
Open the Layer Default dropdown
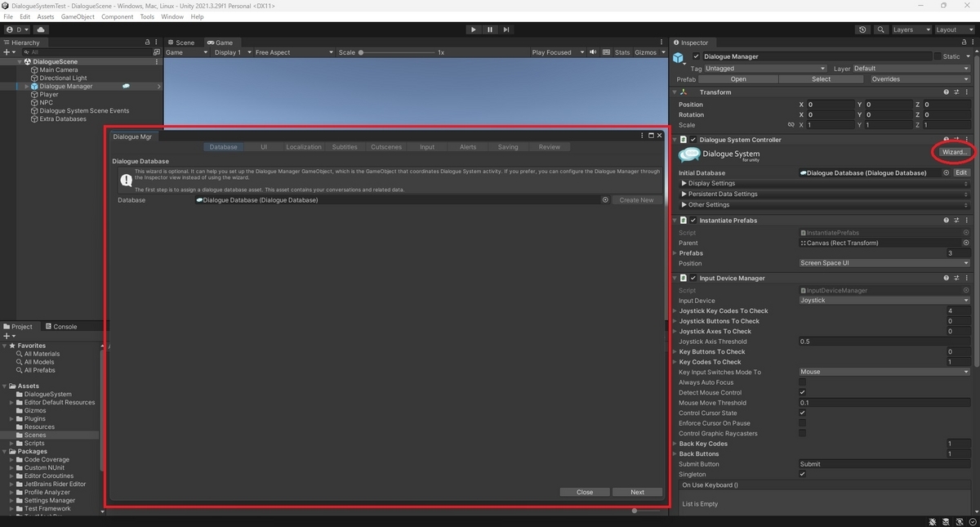[911, 69]
